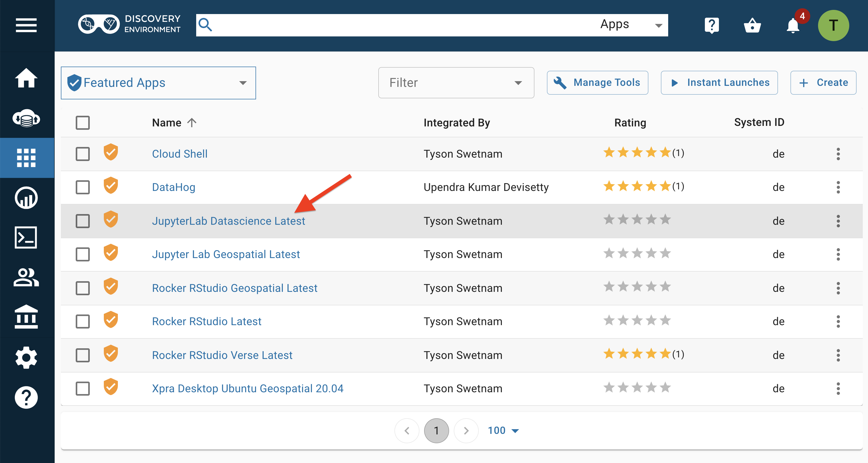Change page size using the 100 dropdown
The width and height of the screenshot is (868, 463).
pos(503,430)
